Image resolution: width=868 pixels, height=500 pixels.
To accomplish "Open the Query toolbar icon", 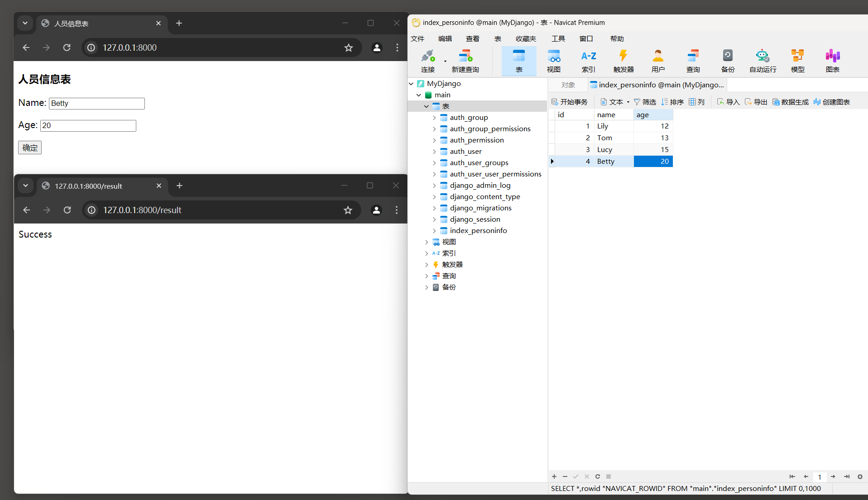I will pos(693,61).
